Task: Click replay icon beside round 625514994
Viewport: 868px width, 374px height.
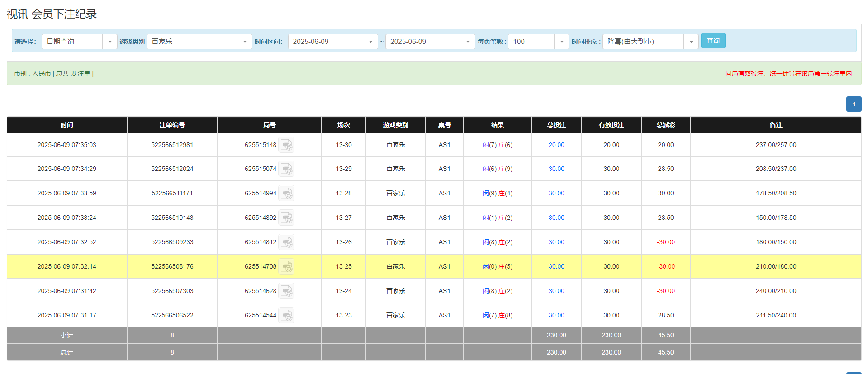Action: pos(286,194)
